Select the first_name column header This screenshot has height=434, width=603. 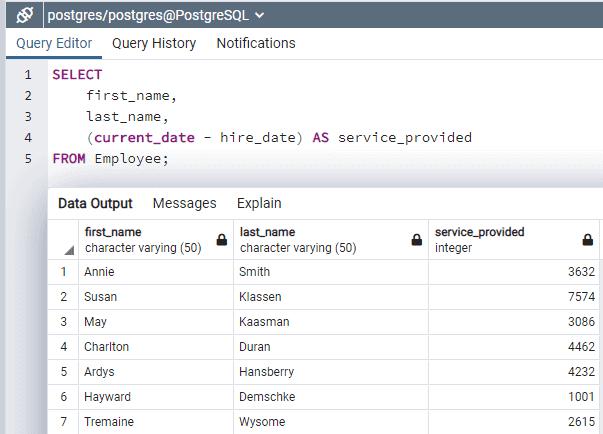[145, 239]
